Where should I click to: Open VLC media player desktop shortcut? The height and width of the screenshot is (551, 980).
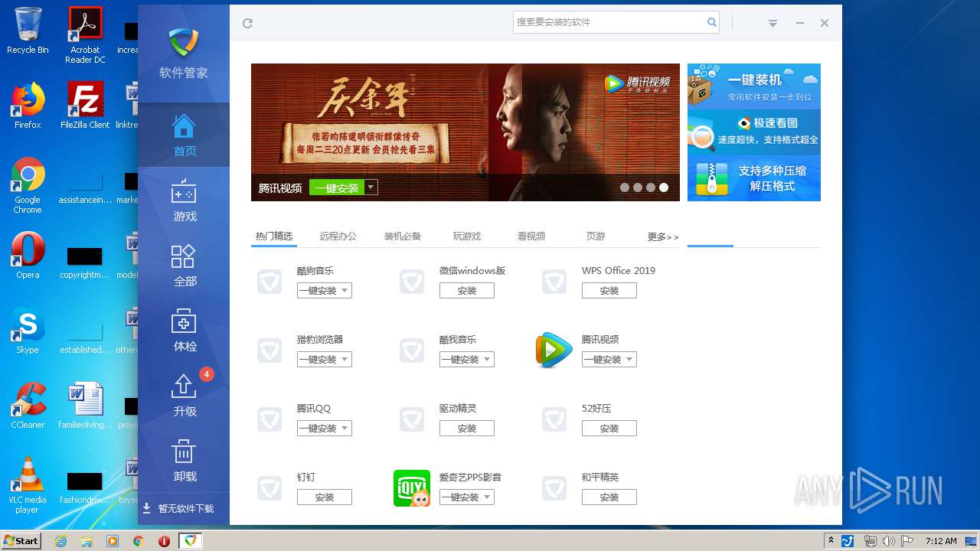point(28,484)
